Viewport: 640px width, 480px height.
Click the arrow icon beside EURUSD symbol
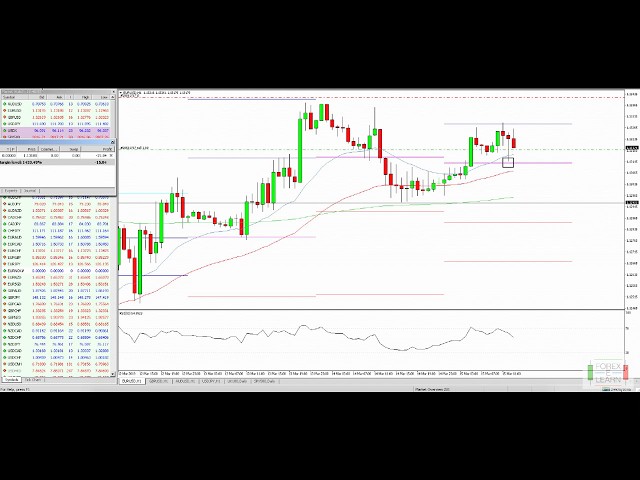point(4,110)
